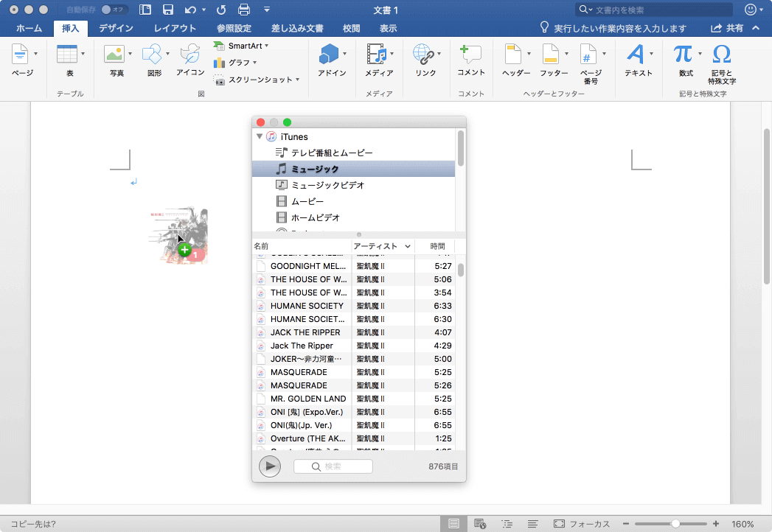The image size is (772, 532).
Task: Click the Add-in (アドイン) icon
Action: pyautogui.click(x=329, y=54)
